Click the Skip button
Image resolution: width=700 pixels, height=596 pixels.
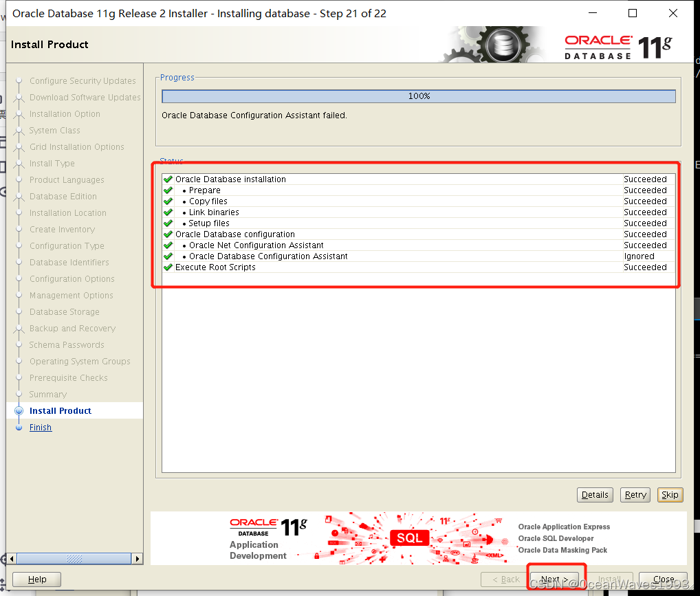click(x=670, y=495)
